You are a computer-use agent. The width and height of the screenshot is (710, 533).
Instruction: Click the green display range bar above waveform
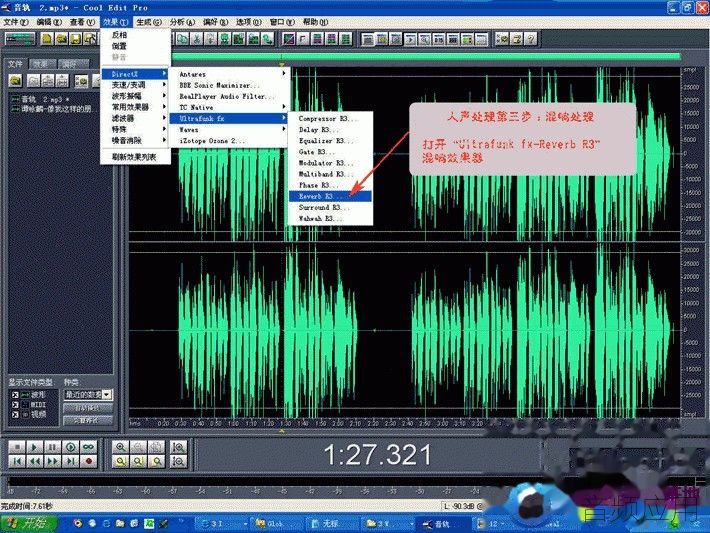[x=426, y=56]
